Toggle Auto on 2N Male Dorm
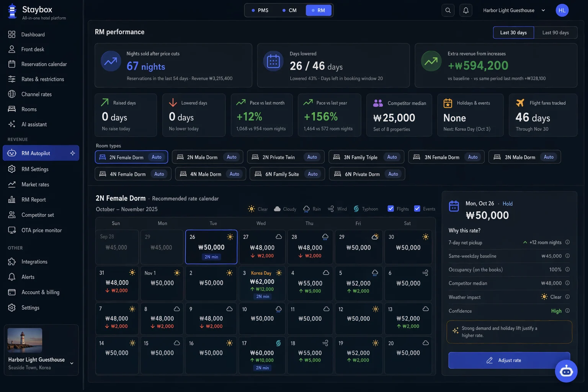Viewport: 588px width, 392px height. coord(232,157)
